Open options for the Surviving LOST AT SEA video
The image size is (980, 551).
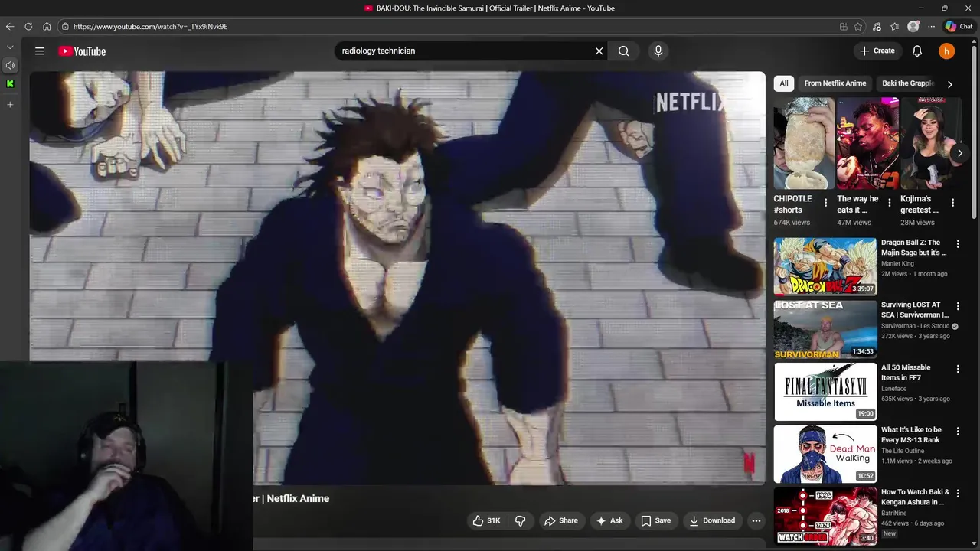(957, 306)
